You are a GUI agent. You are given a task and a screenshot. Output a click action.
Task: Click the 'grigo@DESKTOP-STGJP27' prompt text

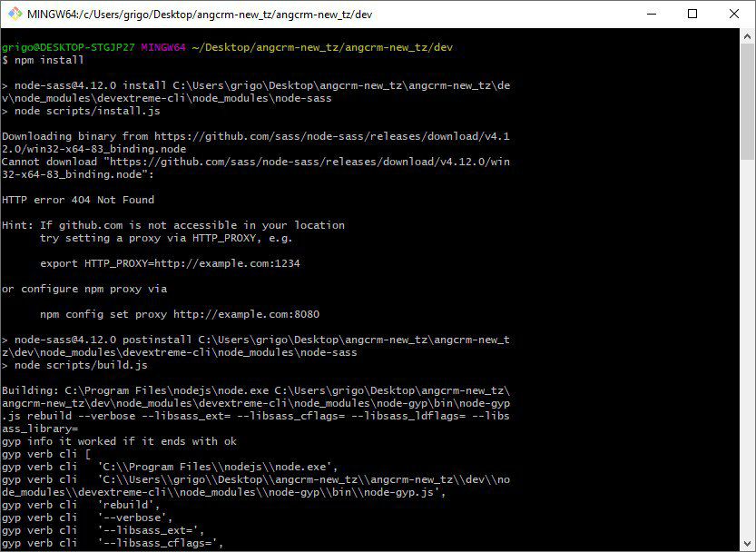coord(68,47)
